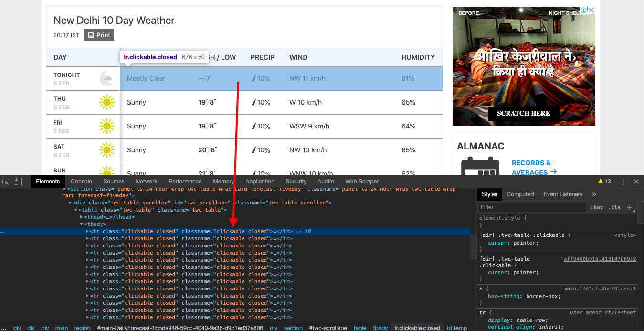Switch to the Console tab

coord(81,182)
